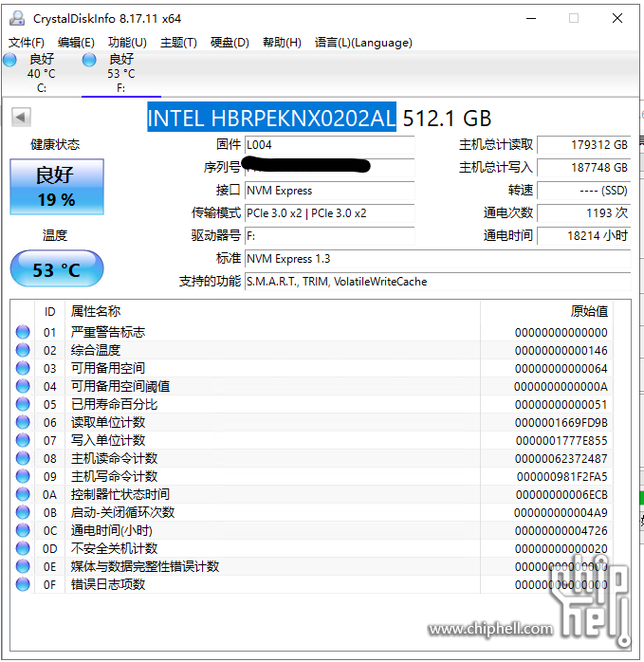The height and width of the screenshot is (662, 644).
Task: Click the INTEL HBRPEKNX0202AL model title
Action: (271, 117)
